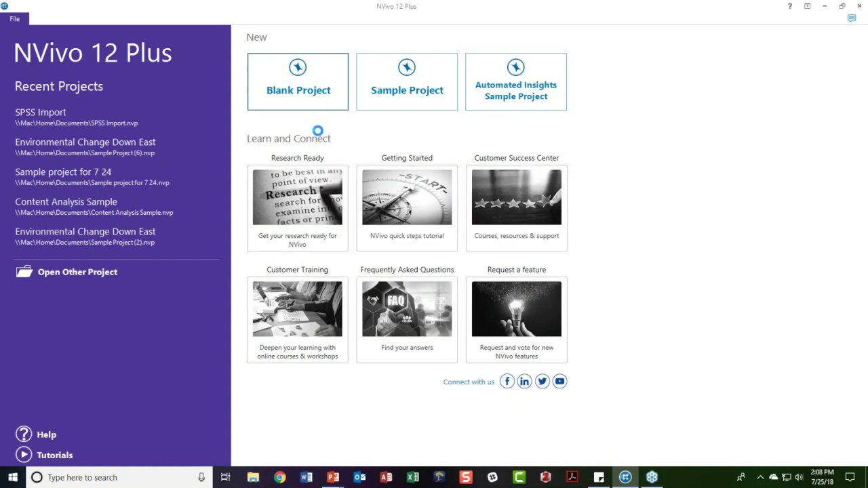Open the Research Ready thumbnail
Screen dimensions: 868x488
(x=298, y=197)
